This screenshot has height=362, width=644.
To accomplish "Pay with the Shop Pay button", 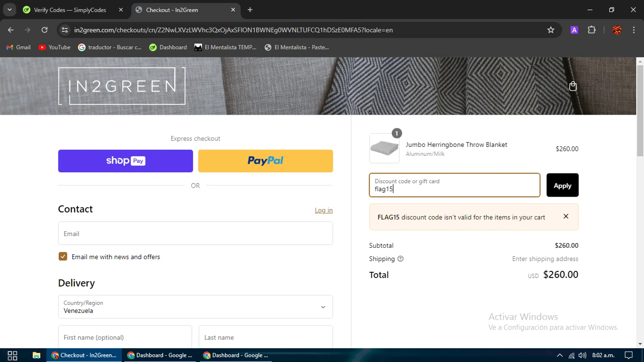I will [125, 161].
